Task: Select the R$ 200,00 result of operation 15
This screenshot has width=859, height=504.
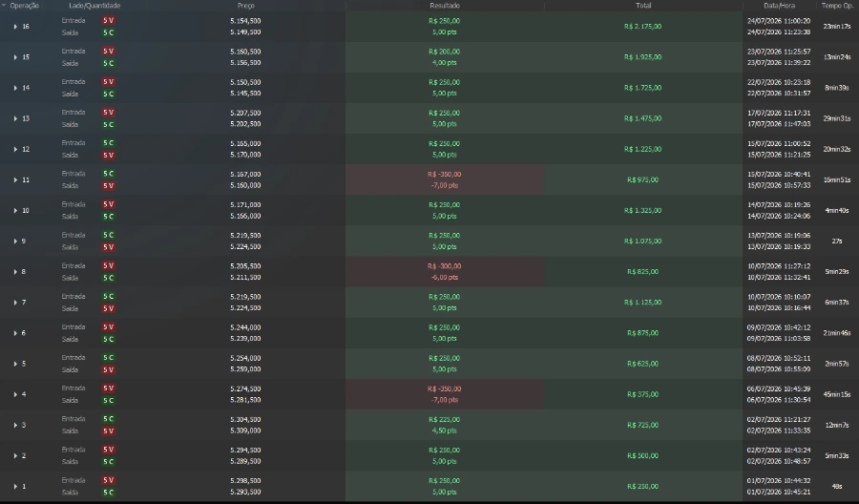Action: point(444,52)
